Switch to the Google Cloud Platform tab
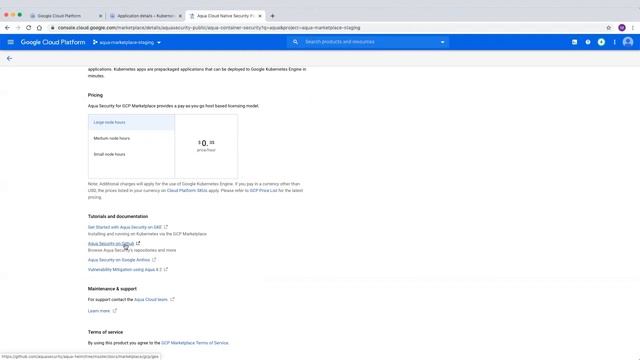The width and height of the screenshot is (640, 360). click(59, 16)
